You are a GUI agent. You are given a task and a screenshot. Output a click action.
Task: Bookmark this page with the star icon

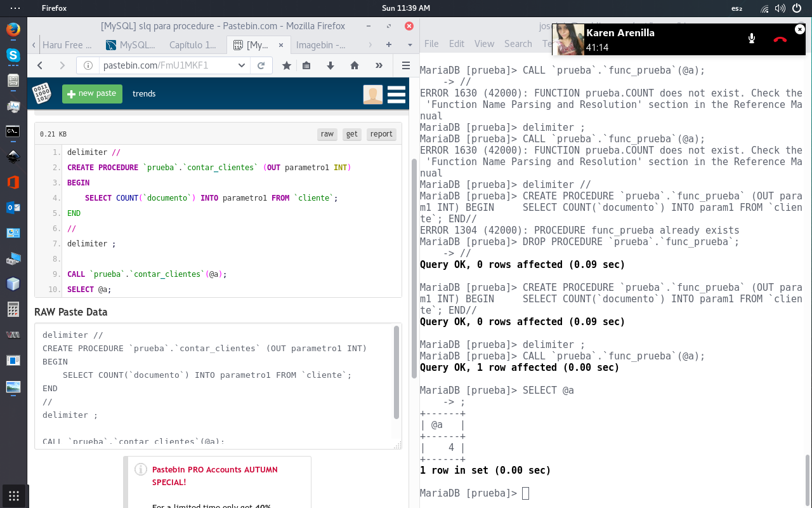pos(287,65)
